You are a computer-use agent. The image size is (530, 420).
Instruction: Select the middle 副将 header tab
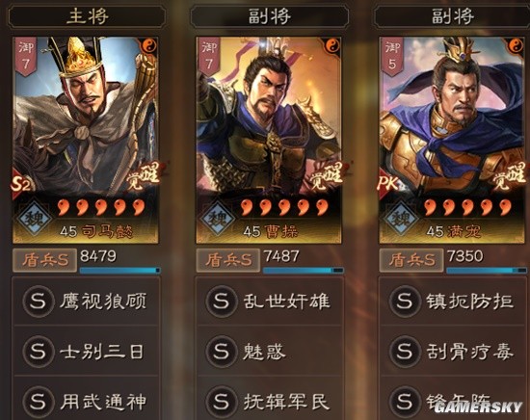(x=270, y=16)
